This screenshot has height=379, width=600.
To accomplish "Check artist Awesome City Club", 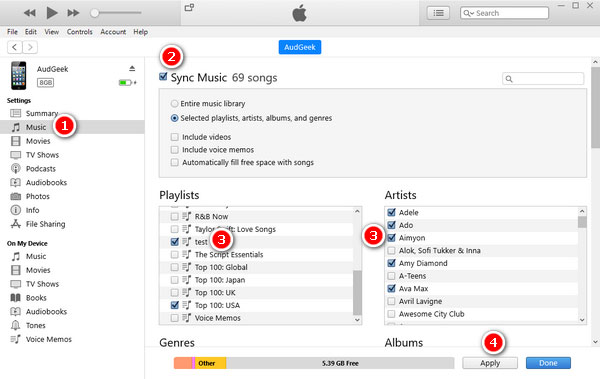I will (x=391, y=314).
